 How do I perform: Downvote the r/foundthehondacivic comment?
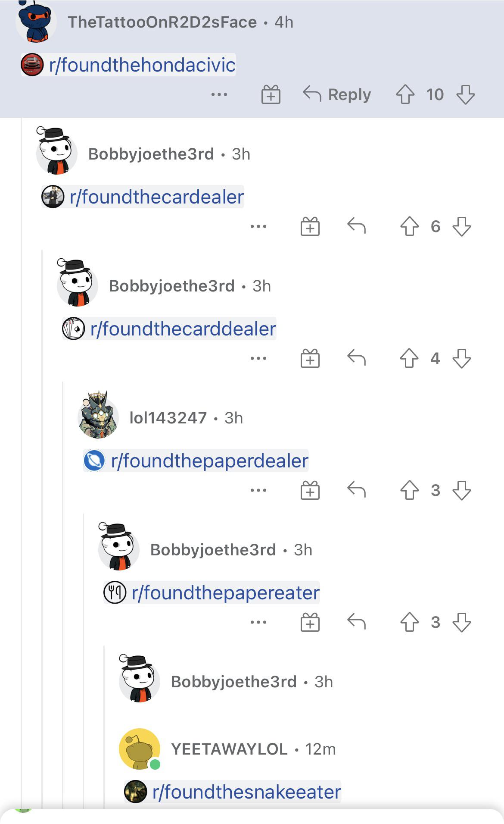click(x=466, y=94)
